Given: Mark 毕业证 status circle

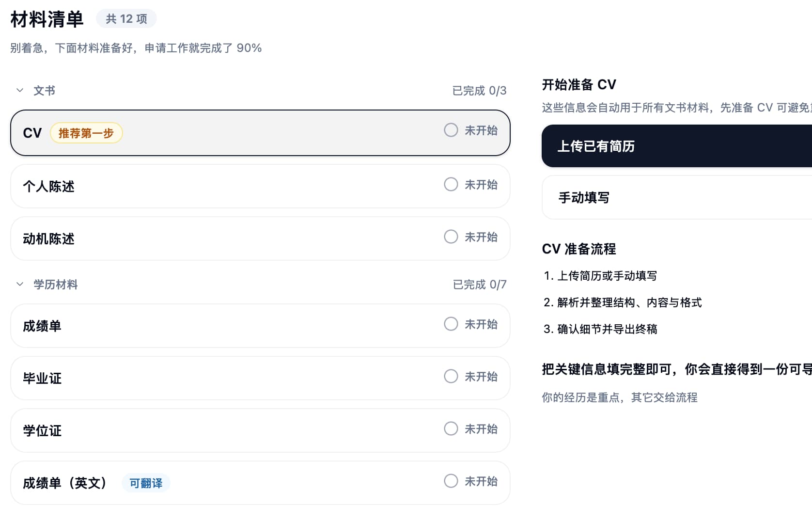Looking at the screenshot, I should click(x=451, y=376).
